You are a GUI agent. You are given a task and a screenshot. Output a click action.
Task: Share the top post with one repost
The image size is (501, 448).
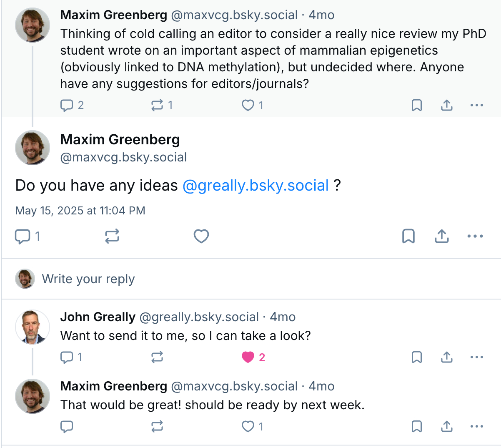pos(447,105)
